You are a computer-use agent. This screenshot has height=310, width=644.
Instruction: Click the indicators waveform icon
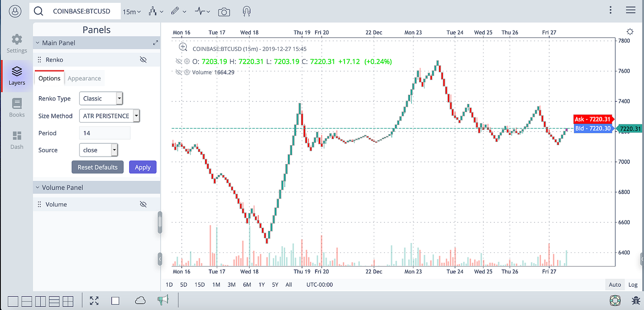200,12
